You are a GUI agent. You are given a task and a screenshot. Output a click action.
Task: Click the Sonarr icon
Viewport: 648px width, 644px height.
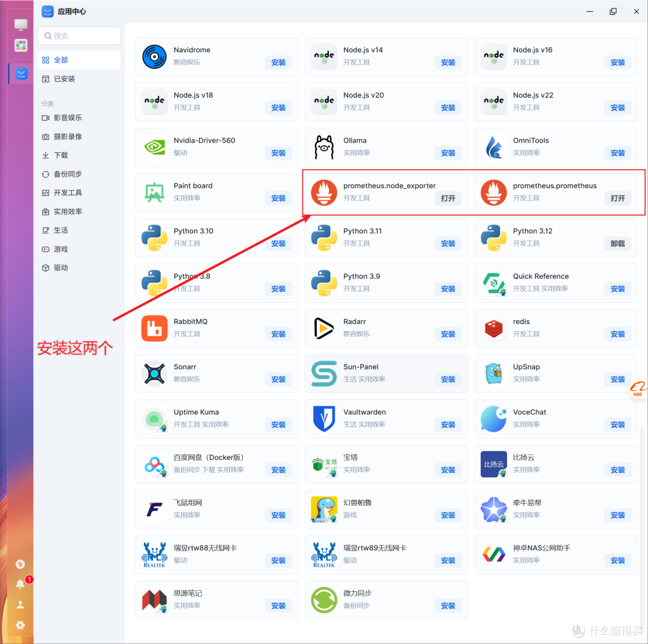[x=154, y=374]
